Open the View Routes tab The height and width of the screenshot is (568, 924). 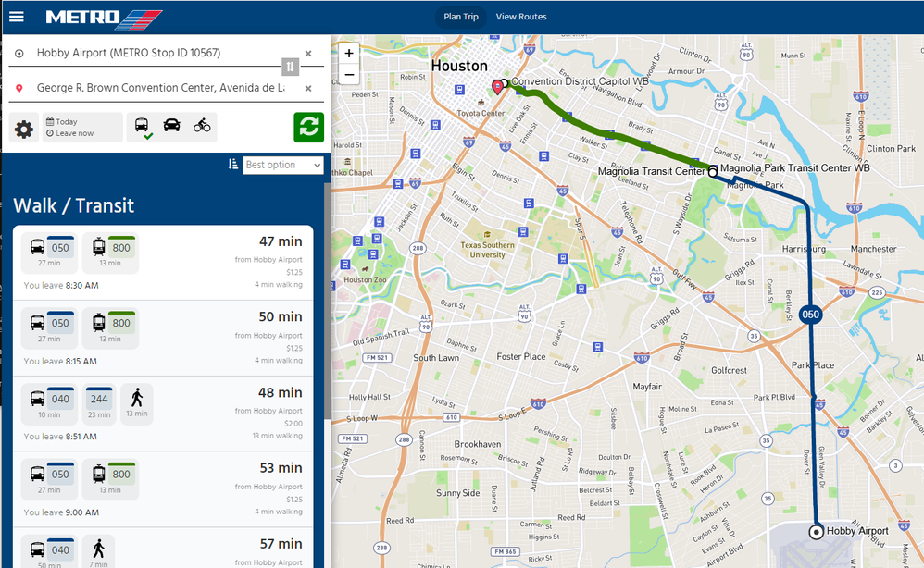point(521,17)
